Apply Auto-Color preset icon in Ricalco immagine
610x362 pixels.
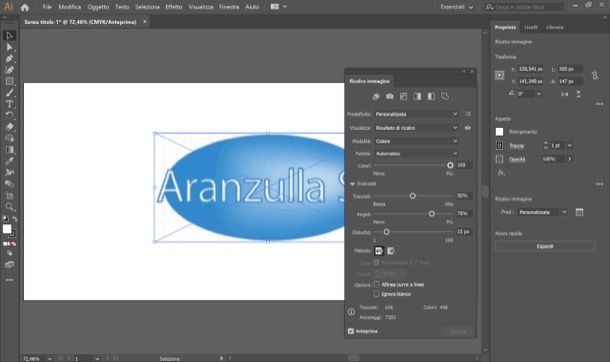click(376, 96)
